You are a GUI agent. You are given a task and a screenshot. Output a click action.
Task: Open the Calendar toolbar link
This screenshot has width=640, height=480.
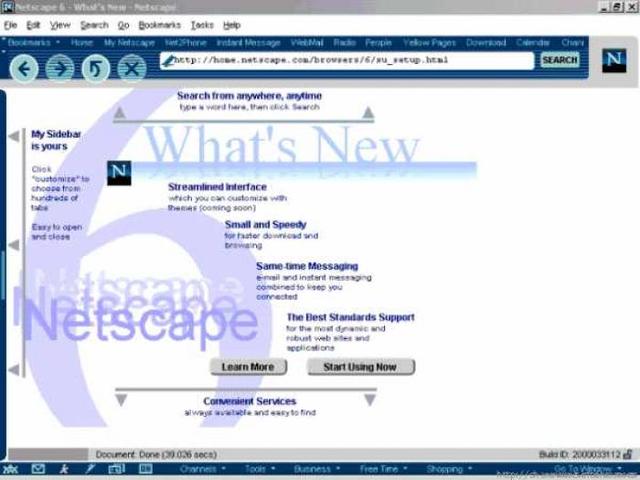(x=533, y=42)
